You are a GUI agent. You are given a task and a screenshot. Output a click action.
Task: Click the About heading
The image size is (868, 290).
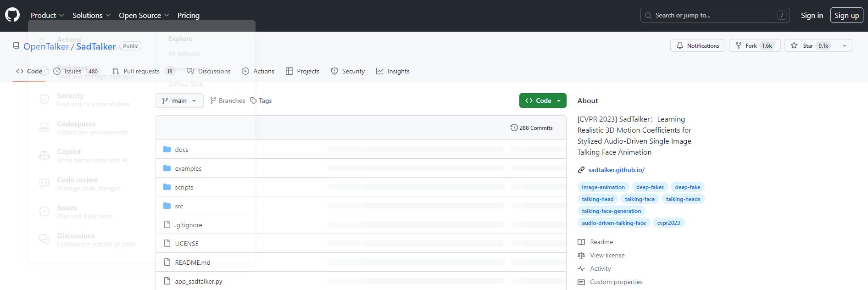(x=588, y=100)
